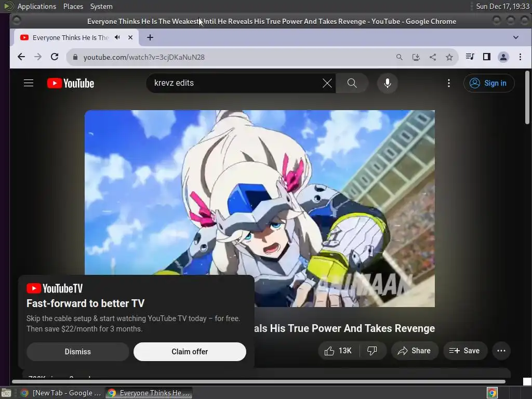Click the address bar zoom magnifier icon
This screenshot has height=399, width=532.
400,57
